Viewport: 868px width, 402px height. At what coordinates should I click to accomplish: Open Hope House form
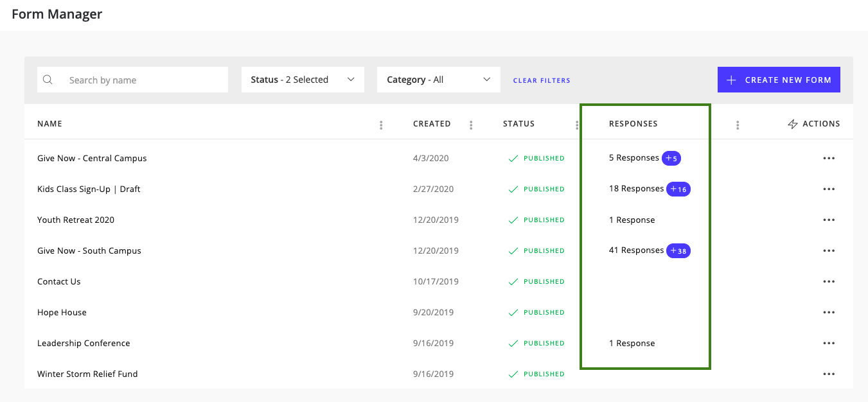pos(62,313)
